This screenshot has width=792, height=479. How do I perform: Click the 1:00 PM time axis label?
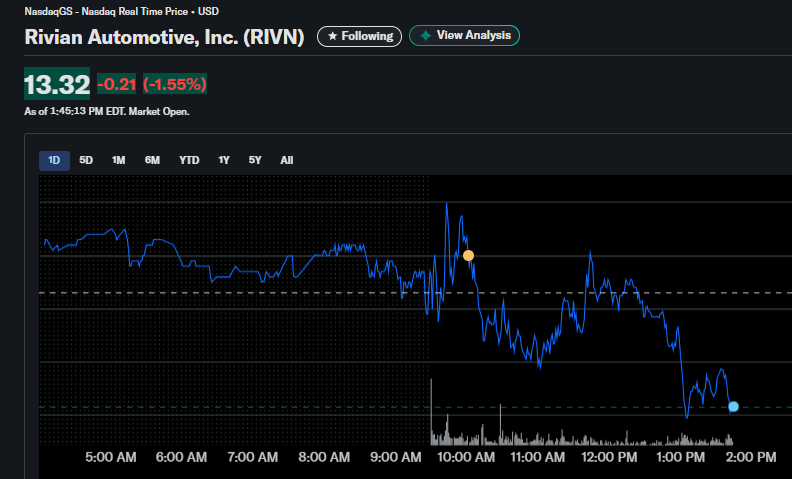(680, 457)
